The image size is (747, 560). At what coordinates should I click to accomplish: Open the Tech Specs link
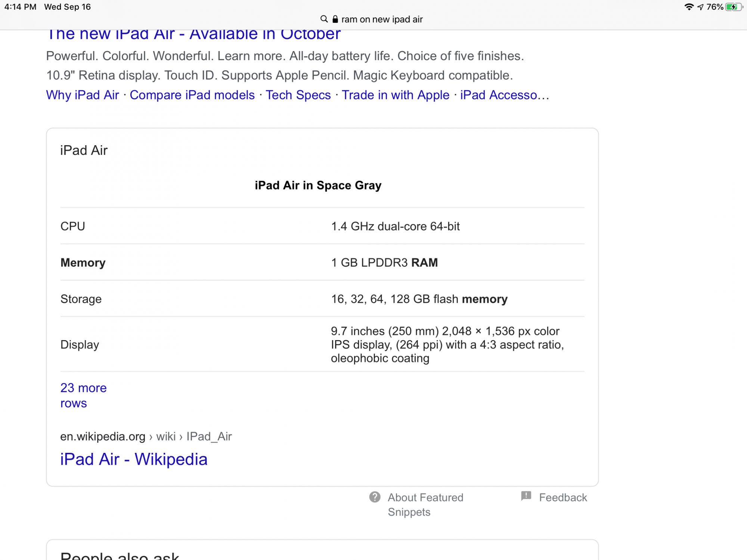pyautogui.click(x=298, y=95)
